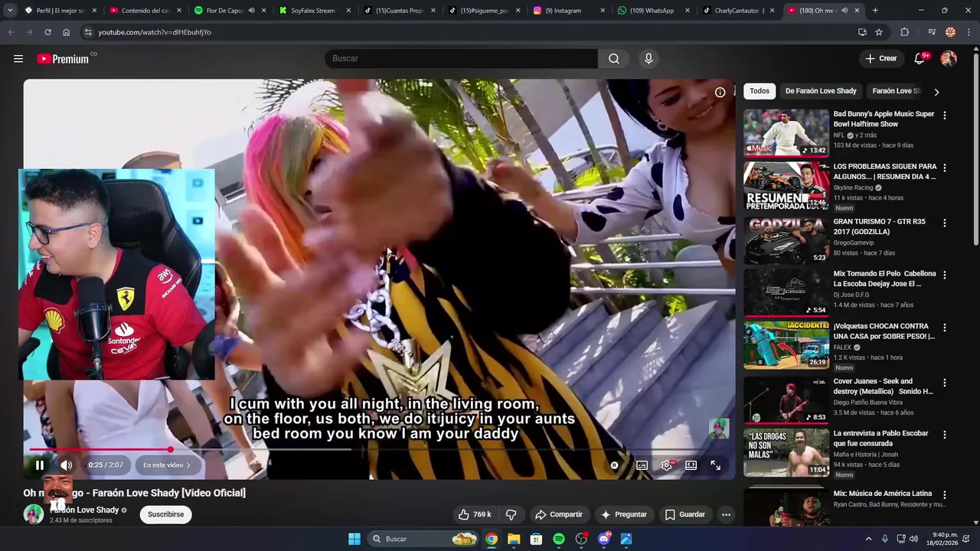Screen dimensions: 980x551
Task: Open Spotify from the taskbar
Action: coord(559,539)
